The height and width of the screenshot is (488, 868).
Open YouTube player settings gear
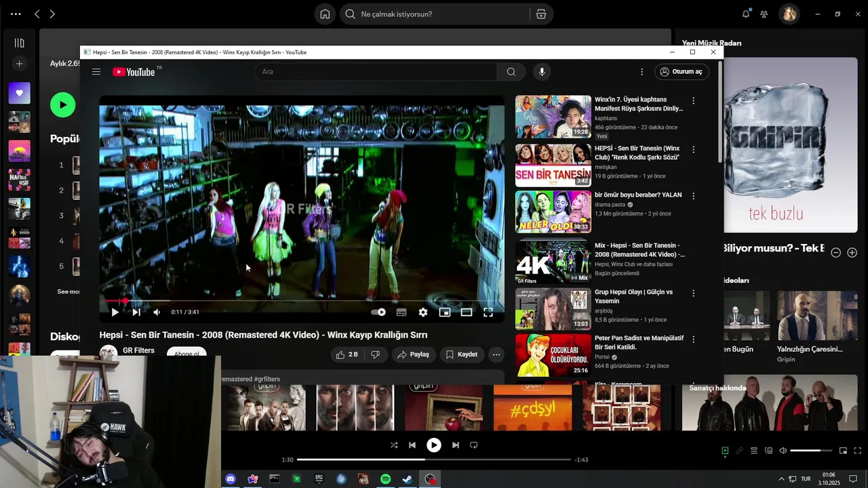pos(423,312)
